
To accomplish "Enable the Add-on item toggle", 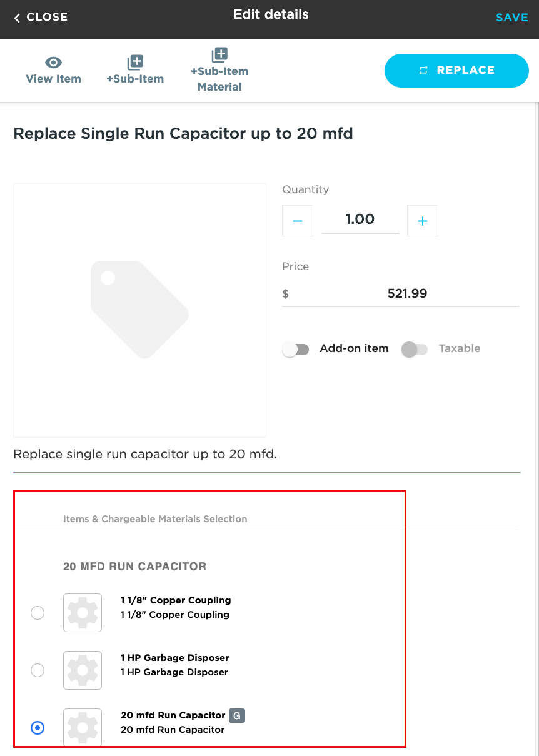I will tap(296, 348).
